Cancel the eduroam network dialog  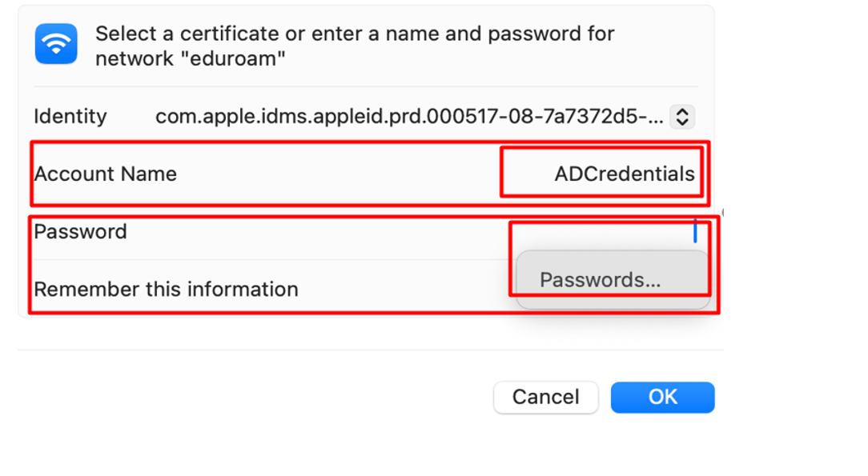[546, 397]
